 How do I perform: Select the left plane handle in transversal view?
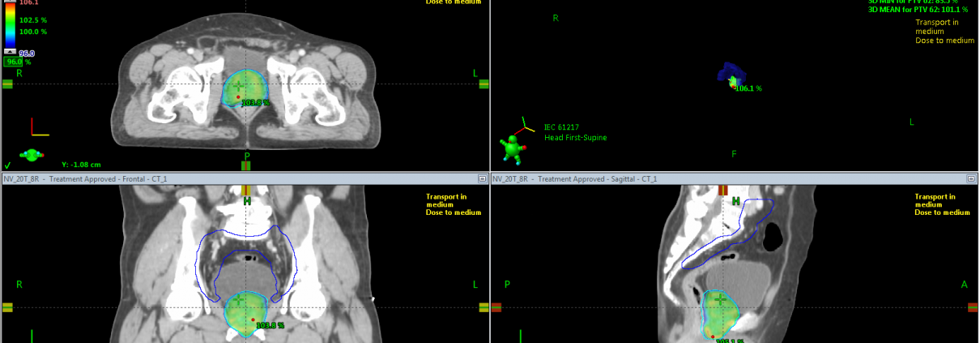pyautogui.click(x=7, y=84)
